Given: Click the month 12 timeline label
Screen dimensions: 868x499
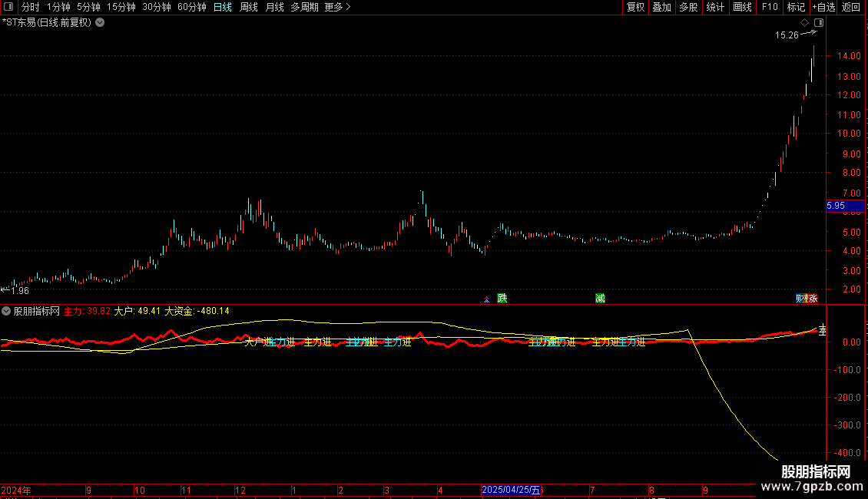Looking at the screenshot, I should click(x=240, y=490).
